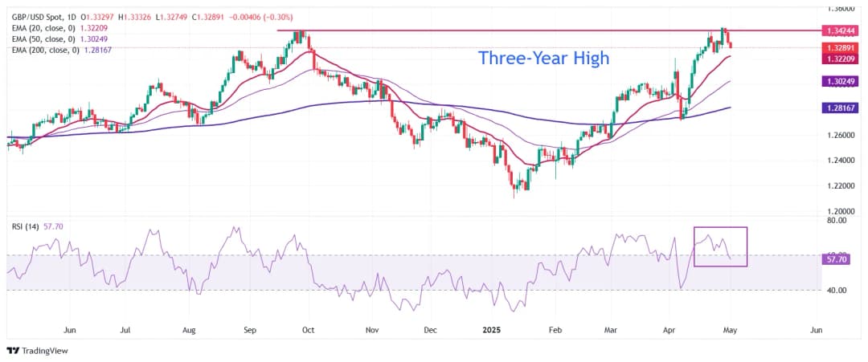Select the 1.32209 EMA 20 price label
The image size is (868, 362).
(x=839, y=59)
